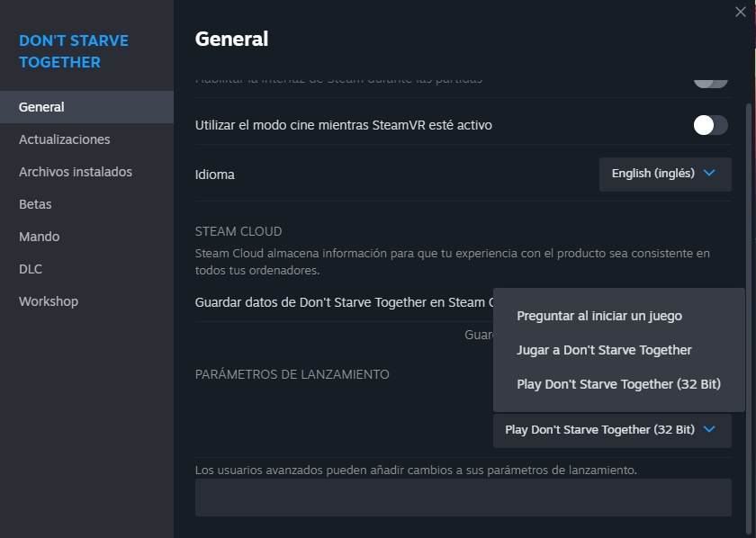Open the Idioma language dropdown

664,174
